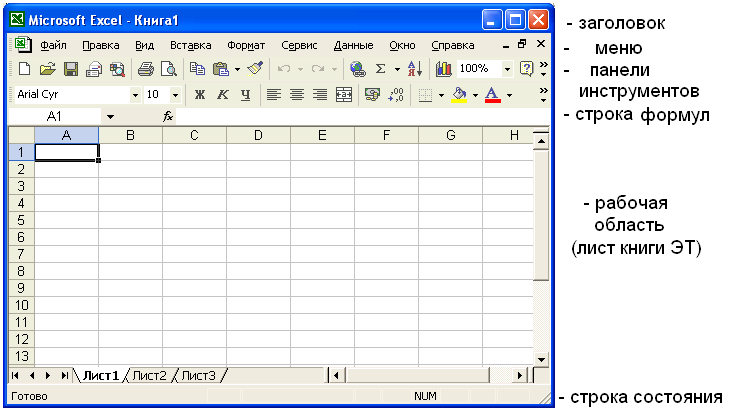Save the workbook using floppy disk icon
This screenshot has width=729, height=412.
pos(71,69)
